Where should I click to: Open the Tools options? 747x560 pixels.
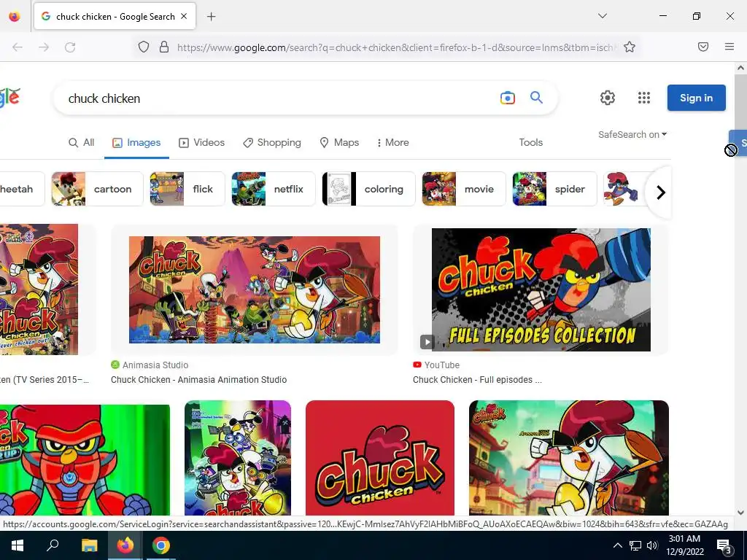click(531, 142)
